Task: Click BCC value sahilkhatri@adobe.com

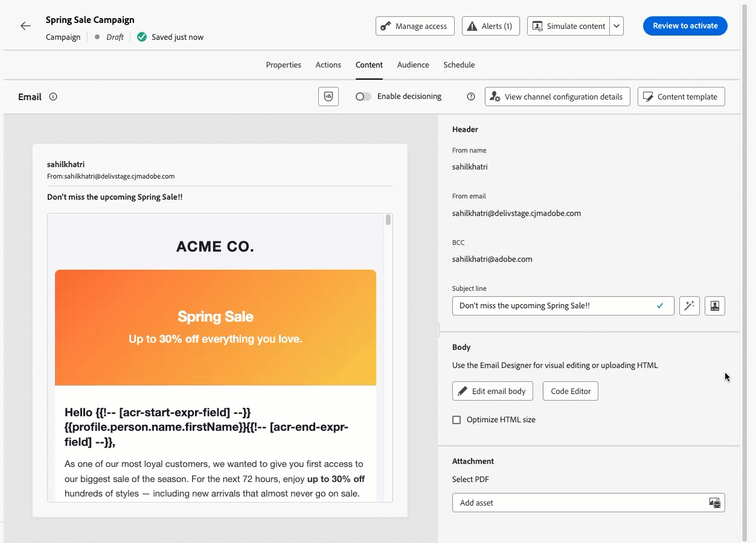Action: coord(492,259)
